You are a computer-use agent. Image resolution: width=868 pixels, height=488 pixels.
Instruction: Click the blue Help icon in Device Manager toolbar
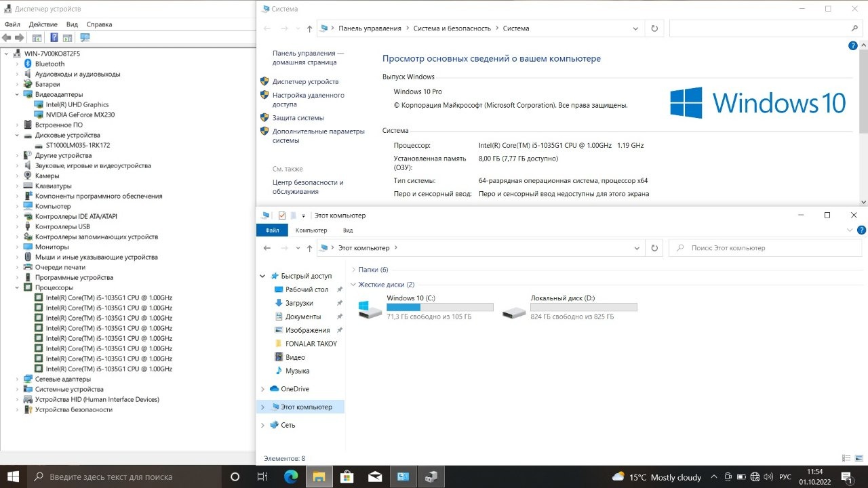pyautogui.click(x=54, y=38)
